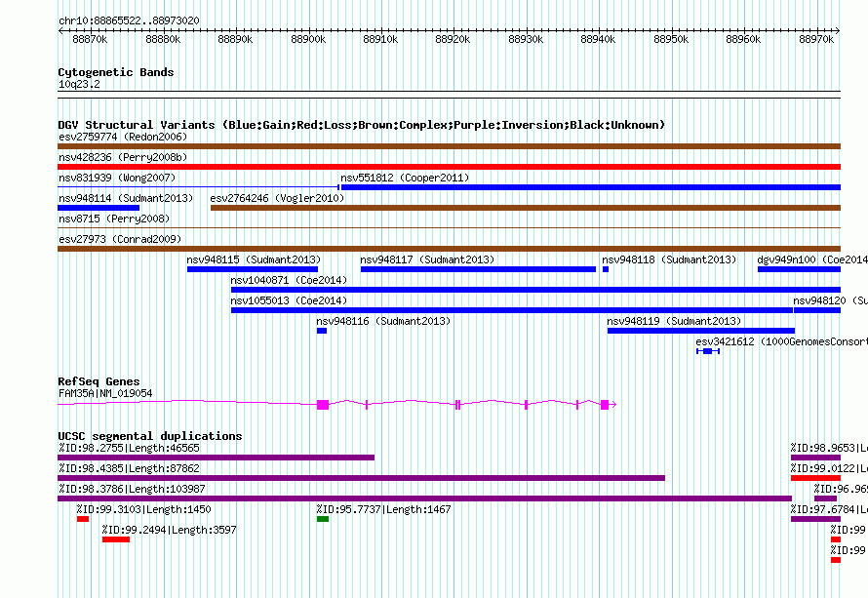Click the blue bar under nsv948117 (Sudmant2013)
This screenshot has height=598, width=868.
[478, 269]
